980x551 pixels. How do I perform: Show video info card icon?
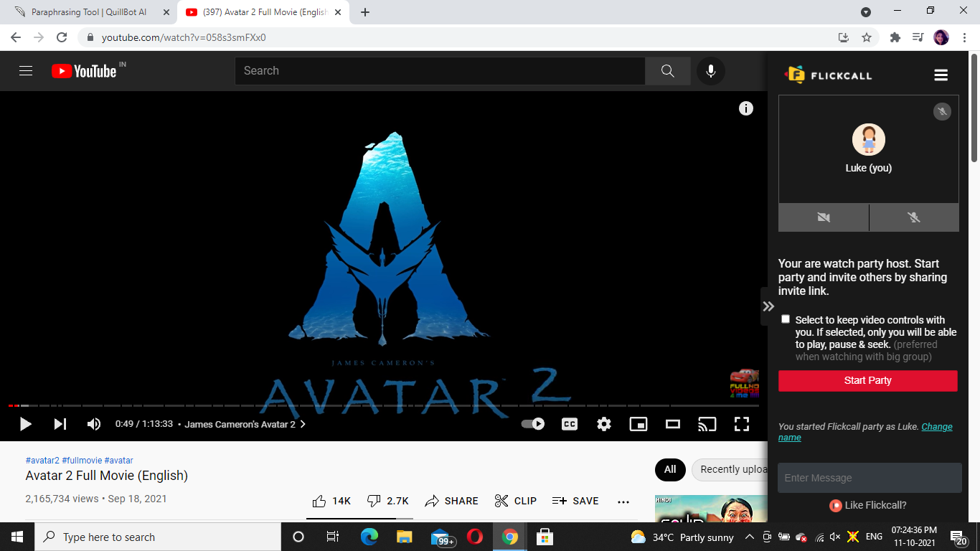746,108
